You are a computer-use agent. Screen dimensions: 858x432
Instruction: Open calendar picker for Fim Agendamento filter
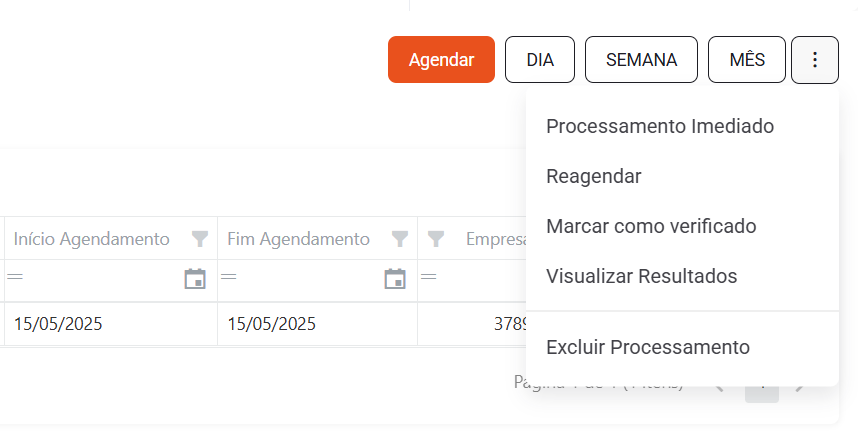pos(395,279)
